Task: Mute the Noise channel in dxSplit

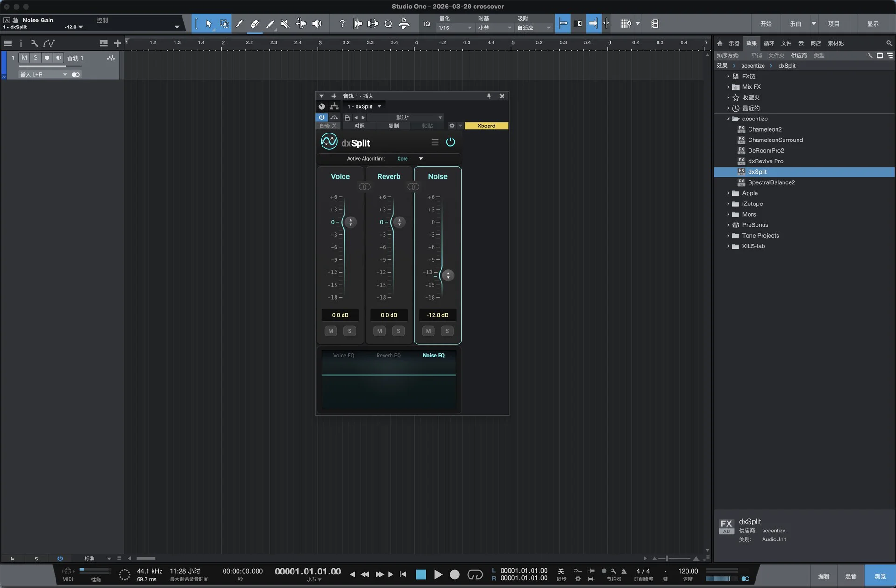Action: pos(428,331)
